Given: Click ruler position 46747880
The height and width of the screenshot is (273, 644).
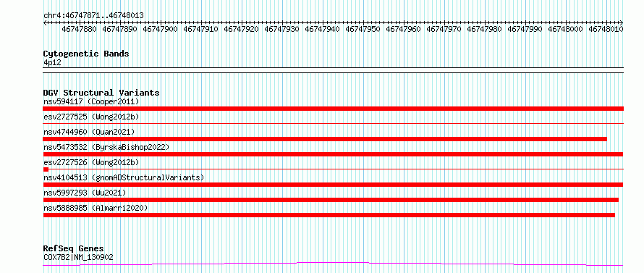Looking at the screenshot, I should pos(80,29).
